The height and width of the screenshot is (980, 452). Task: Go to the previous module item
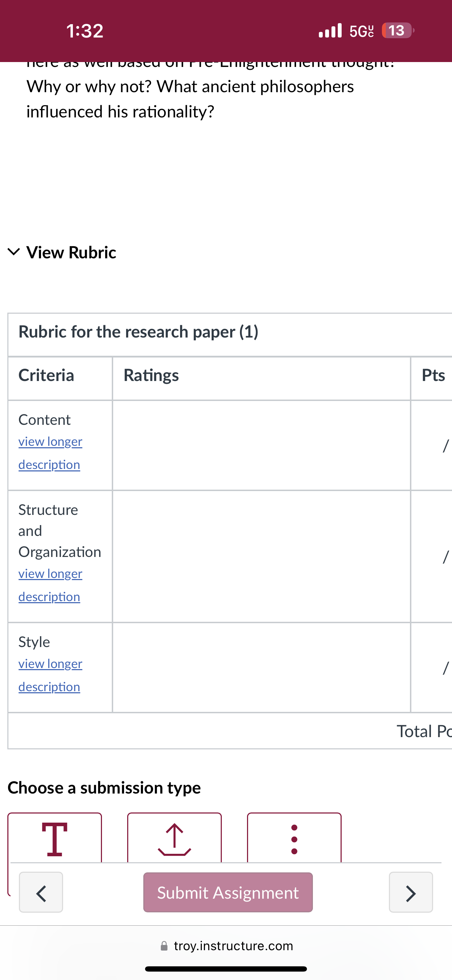point(41,892)
